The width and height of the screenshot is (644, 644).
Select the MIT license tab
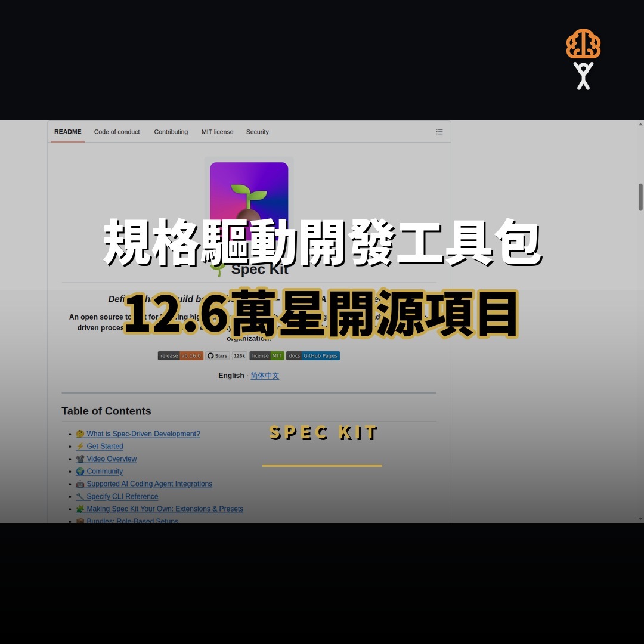217,132
